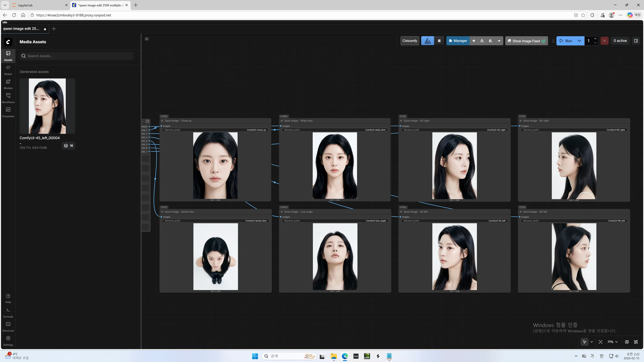Open the Shortcuts panel
This screenshot has width=644, height=362.
[x=8, y=326]
